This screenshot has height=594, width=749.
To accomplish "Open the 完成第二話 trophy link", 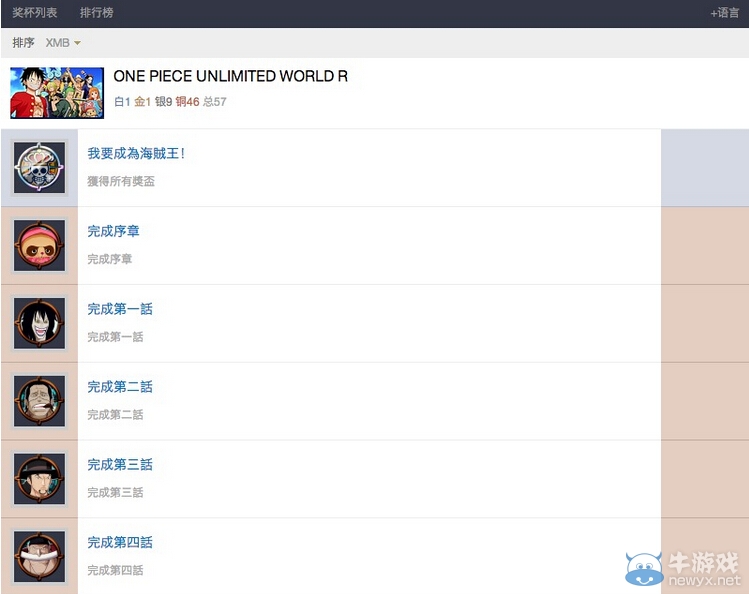I will [x=120, y=387].
